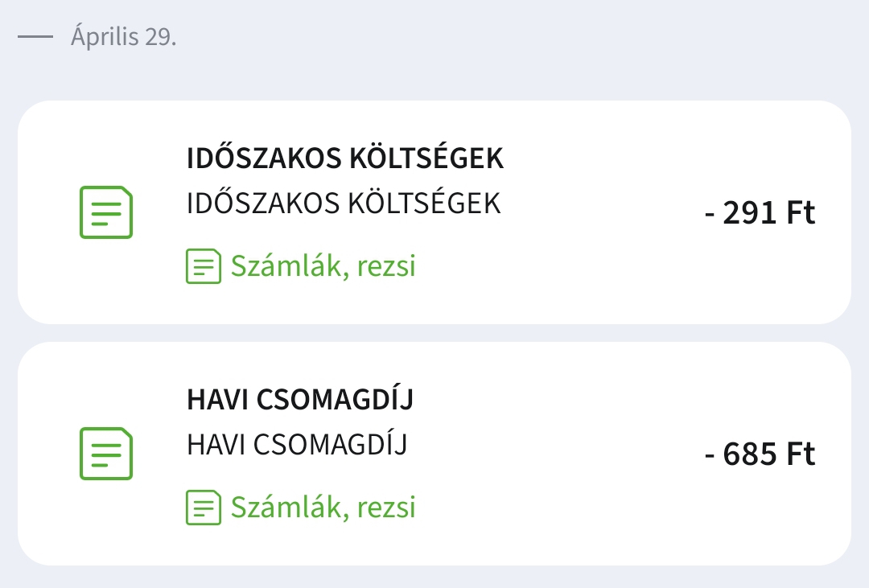Tap Számlák, rezsi label in HAVI CSOMAGDÍJ card
Image resolution: width=869 pixels, height=588 pixels.
(323, 508)
